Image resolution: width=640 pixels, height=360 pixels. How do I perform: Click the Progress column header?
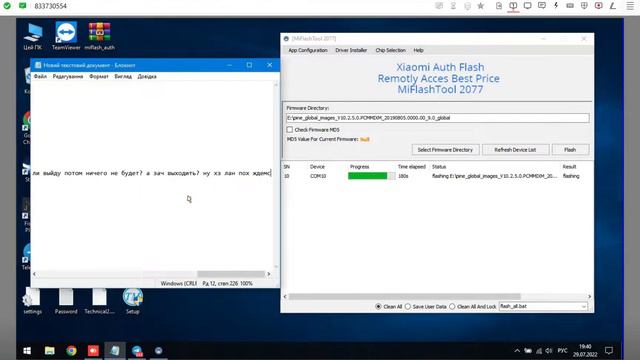[x=359, y=167]
